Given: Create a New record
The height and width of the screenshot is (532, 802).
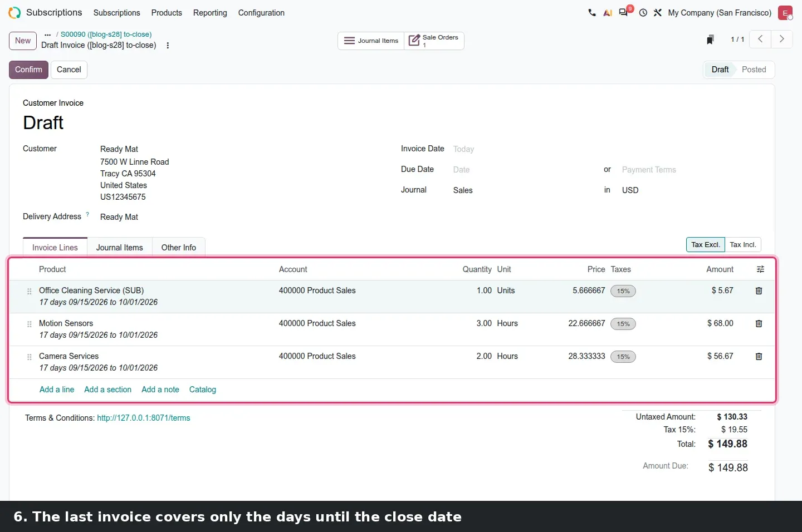Looking at the screenshot, I should pos(23,41).
